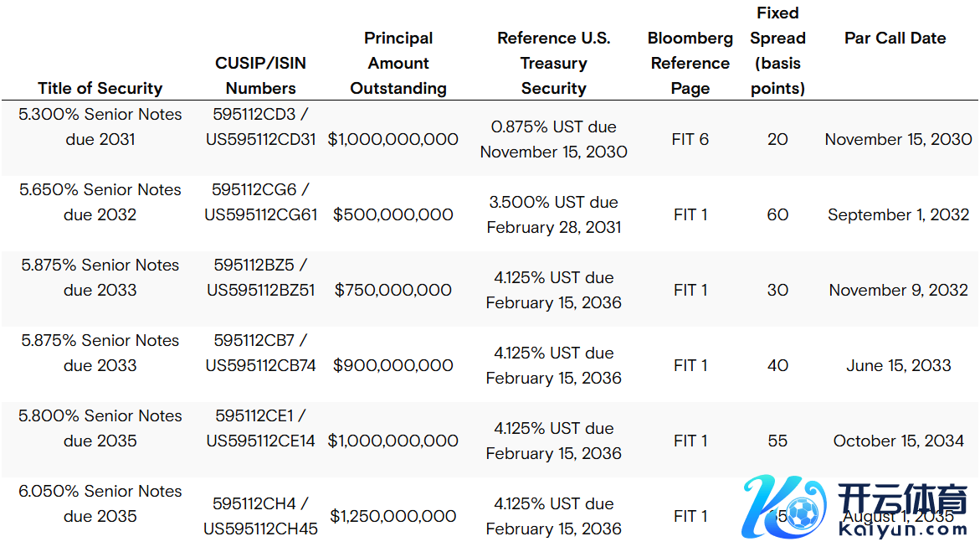Select the CUSIP/ISIN Numbers column header
Viewport: 980px width, 557px height.
(x=261, y=75)
